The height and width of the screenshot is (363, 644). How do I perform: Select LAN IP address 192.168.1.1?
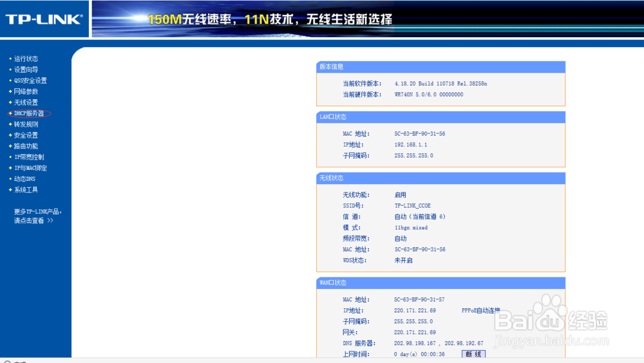click(411, 145)
